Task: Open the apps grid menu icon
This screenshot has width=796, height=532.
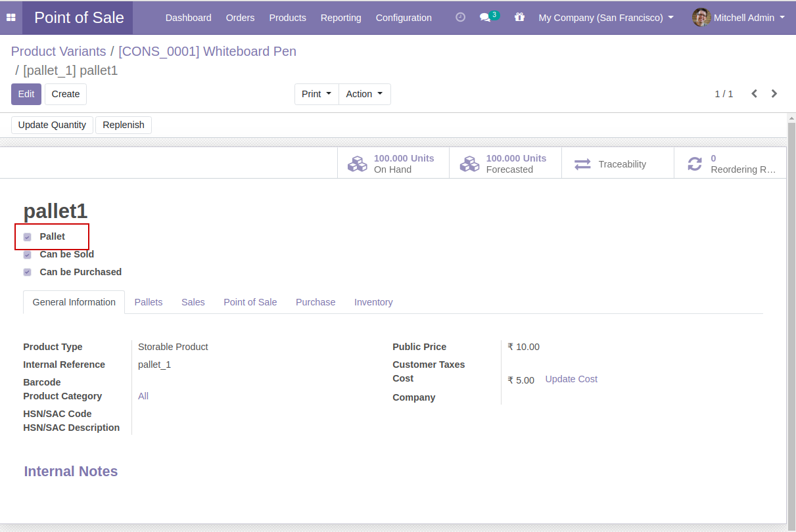Action: coord(11,18)
